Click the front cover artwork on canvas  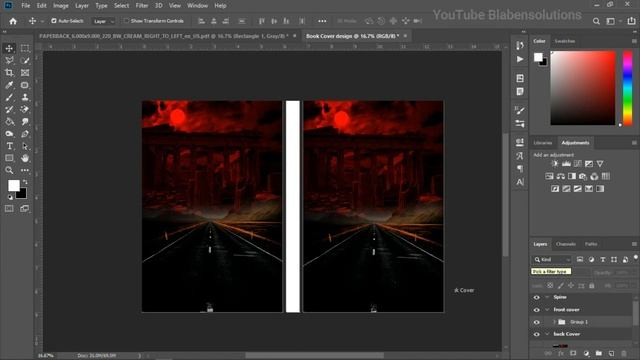point(373,207)
